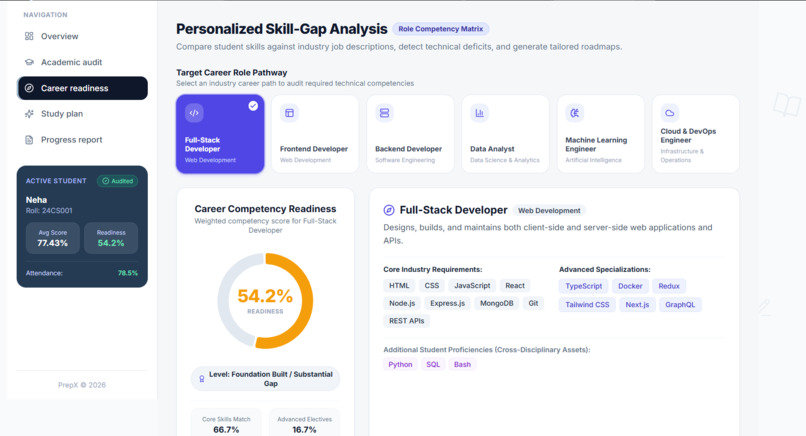Go to Academic audit
Screen dimensions: 806x436
[x=82, y=62]
